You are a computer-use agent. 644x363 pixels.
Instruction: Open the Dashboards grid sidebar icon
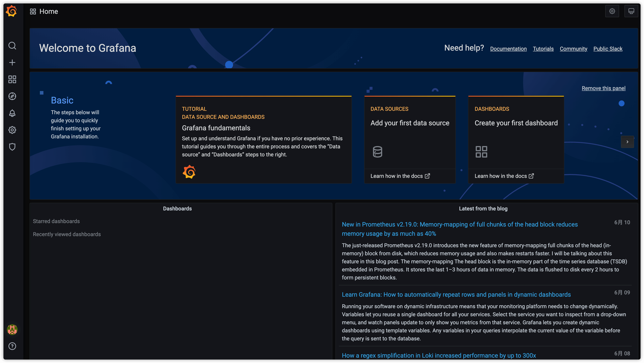[12, 80]
